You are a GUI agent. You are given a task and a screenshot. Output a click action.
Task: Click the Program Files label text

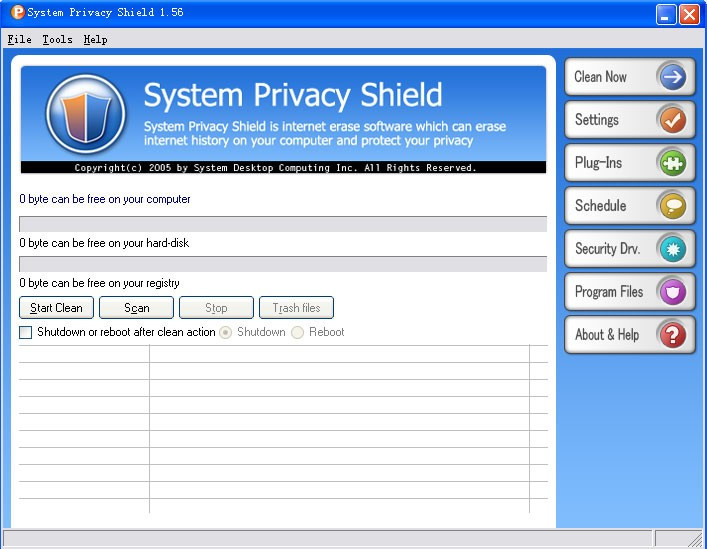coord(609,292)
